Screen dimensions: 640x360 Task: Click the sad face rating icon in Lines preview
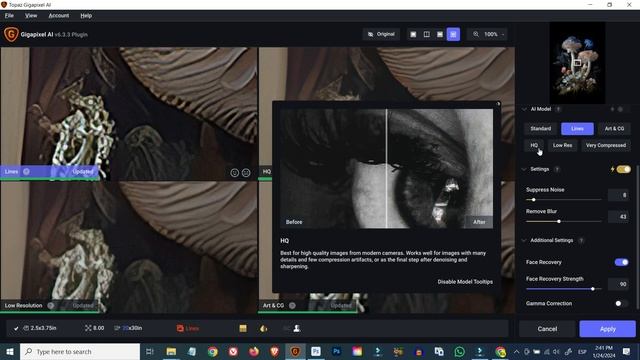coord(246,173)
